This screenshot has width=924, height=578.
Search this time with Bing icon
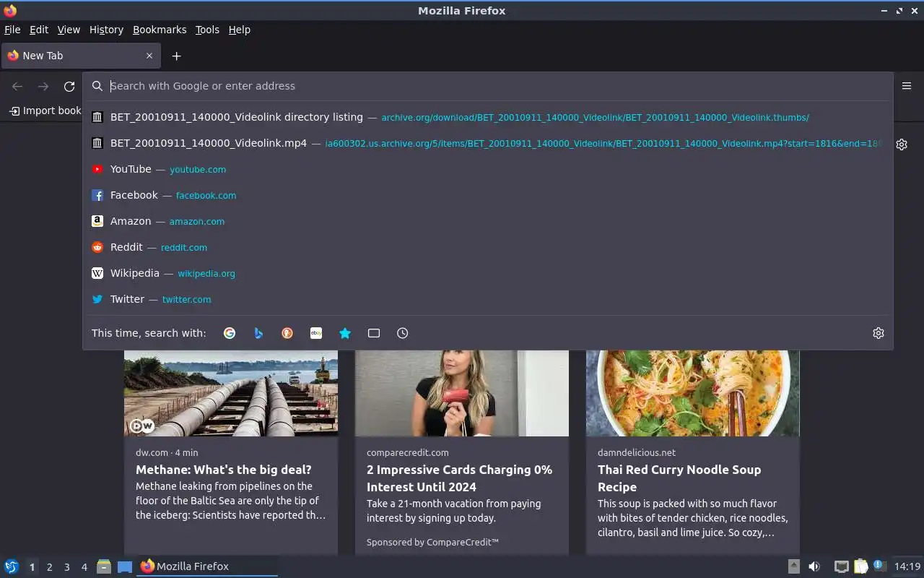coord(258,333)
